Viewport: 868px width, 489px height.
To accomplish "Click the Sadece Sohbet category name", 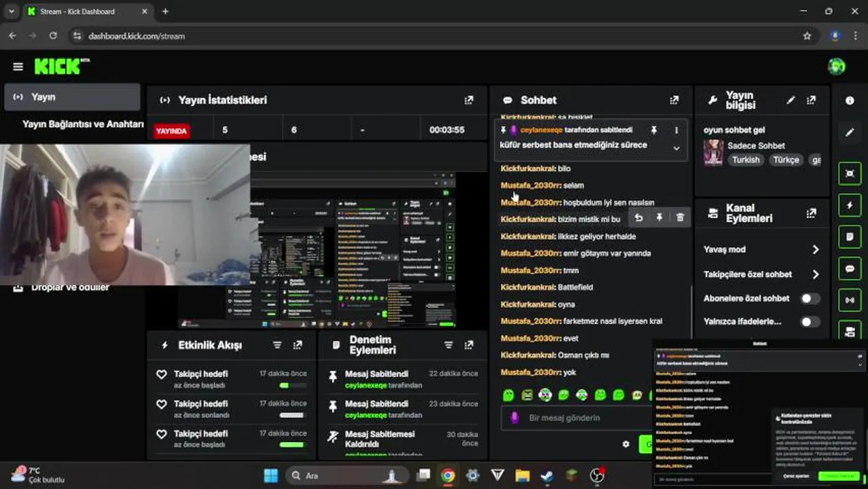I will [756, 145].
